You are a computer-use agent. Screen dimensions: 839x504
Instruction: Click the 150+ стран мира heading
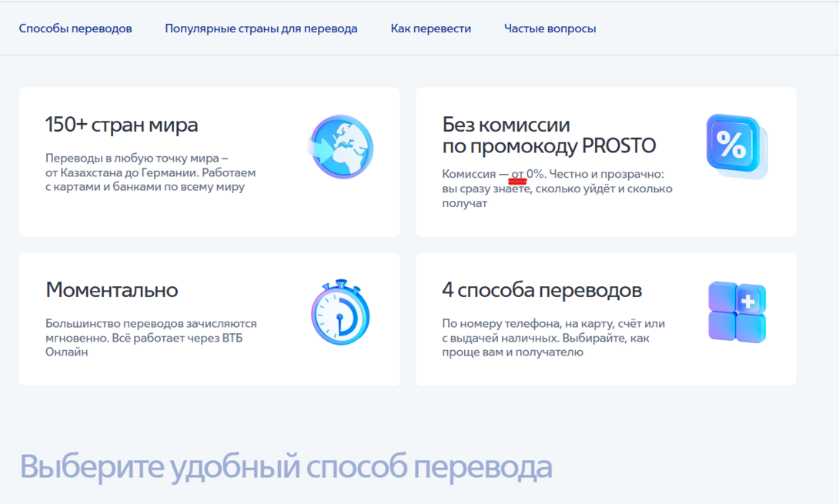click(x=122, y=125)
